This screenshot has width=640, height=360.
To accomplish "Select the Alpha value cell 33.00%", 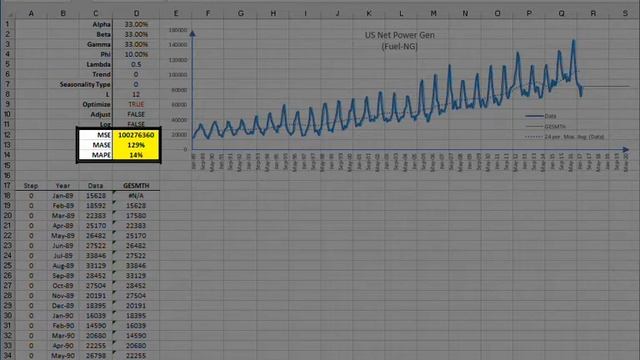I will pyautogui.click(x=136, y=24).
